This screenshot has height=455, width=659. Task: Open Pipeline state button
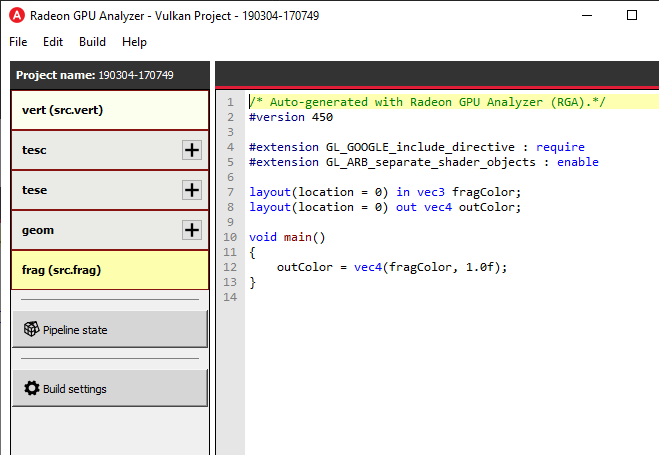click(109, 329)
